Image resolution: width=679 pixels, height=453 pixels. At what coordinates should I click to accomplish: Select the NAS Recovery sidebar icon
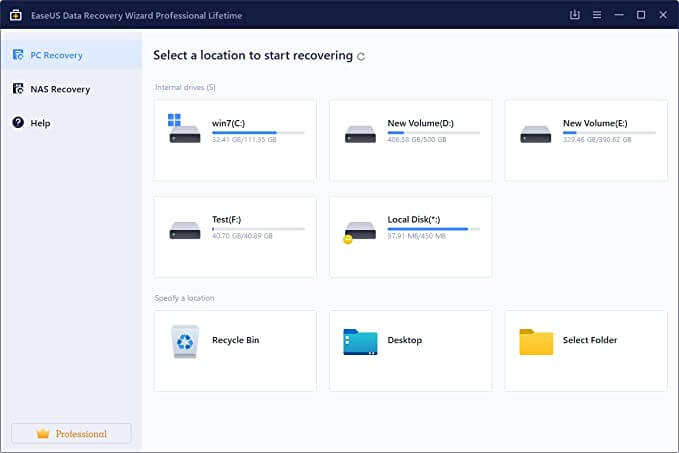(18, 88)
